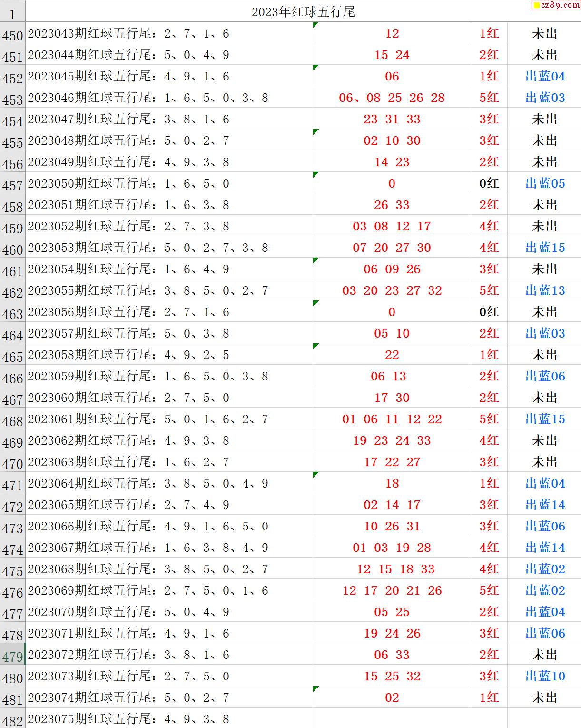Click the cz89.com watermark link
581x728 pixels.
pyautogui.click(x=556, y=5)
